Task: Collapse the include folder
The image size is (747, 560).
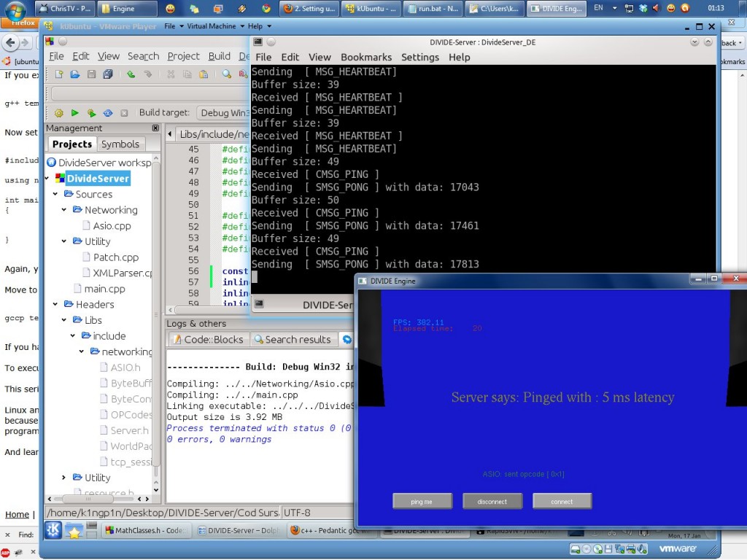Action: (x=73, y=335)
